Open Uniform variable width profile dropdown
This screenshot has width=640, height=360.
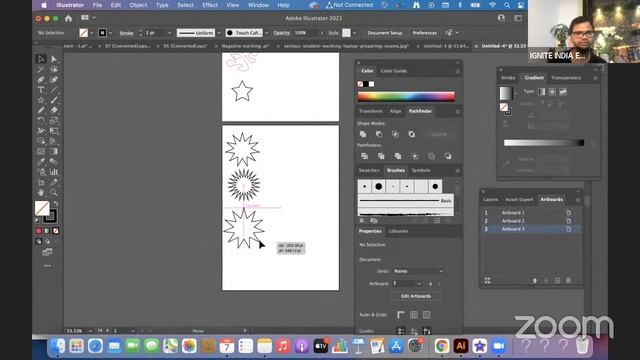coord(219,33)
